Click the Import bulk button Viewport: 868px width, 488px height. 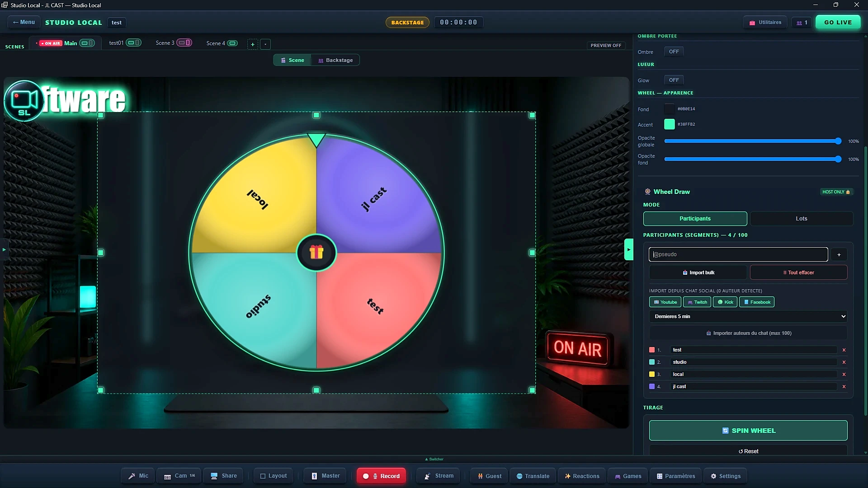pos(698,272)
